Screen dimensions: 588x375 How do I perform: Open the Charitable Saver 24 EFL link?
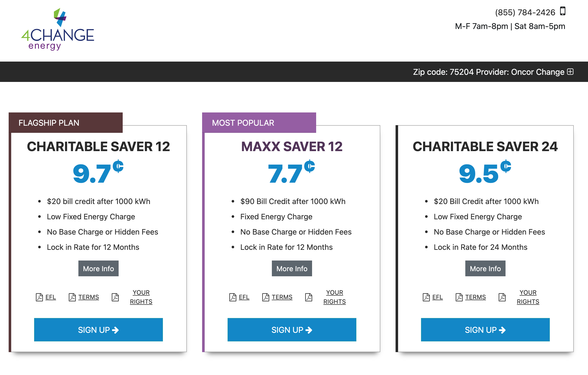tap(437, 297)
